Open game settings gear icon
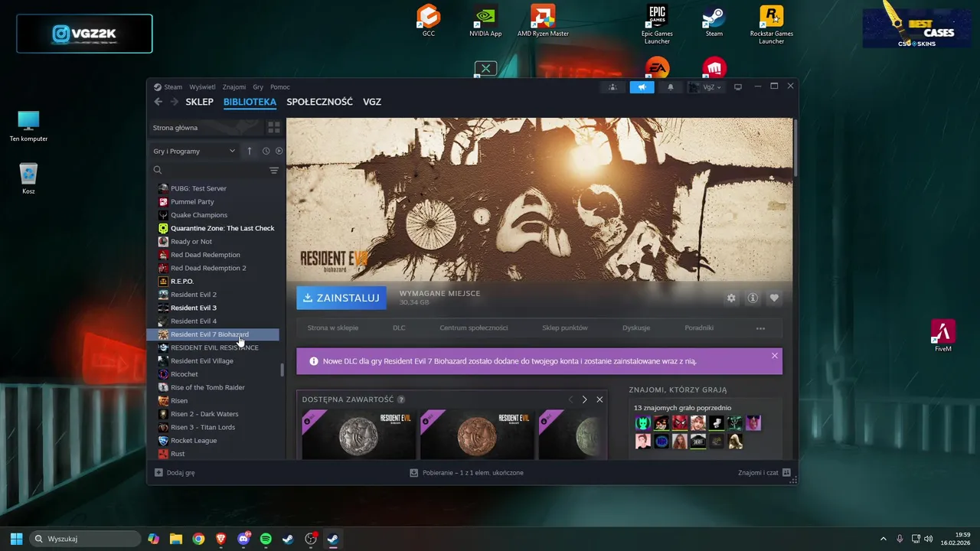This screenshot has width=980, height=551. [731, 298]
